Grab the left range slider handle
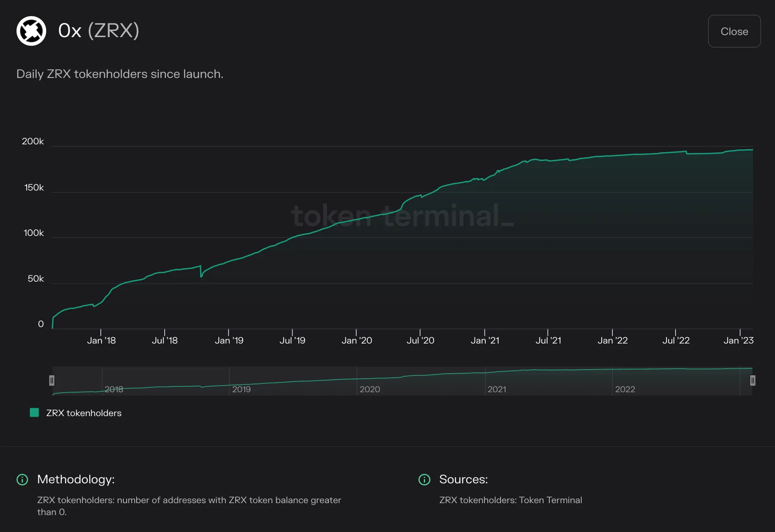 point(52,380)
